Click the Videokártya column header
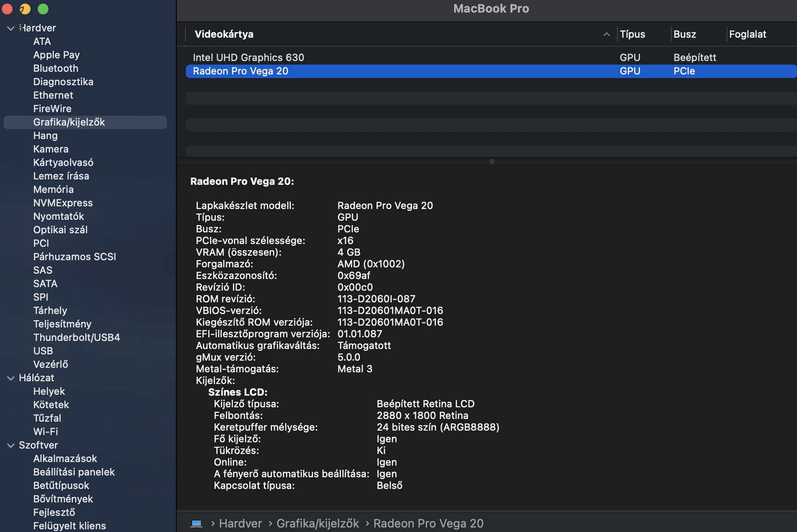 click(224, 34)
